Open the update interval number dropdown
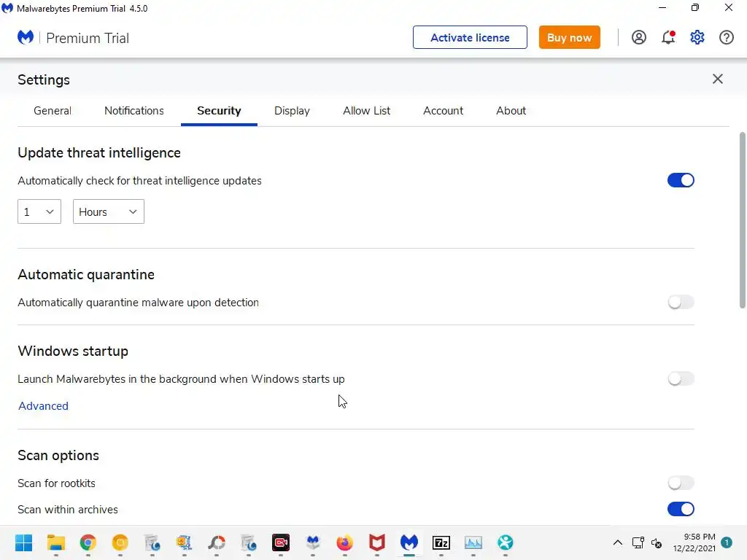This screenshot has height=560, width=747. click(39, 211)
